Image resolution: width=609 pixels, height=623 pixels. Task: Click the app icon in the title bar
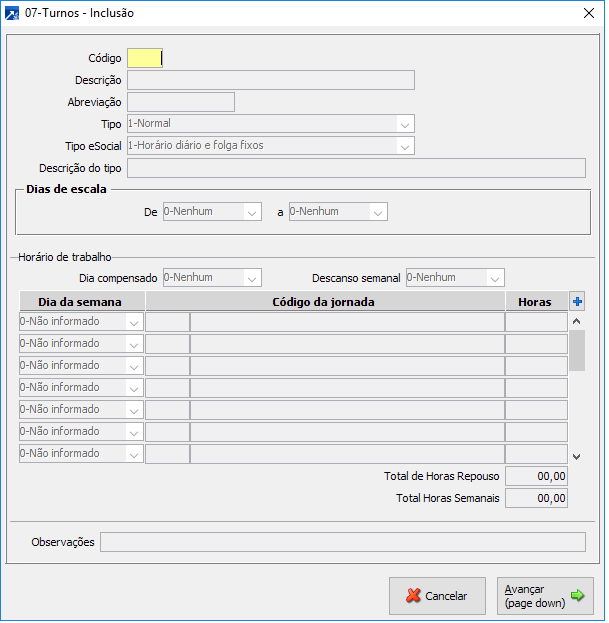(13, 14)
